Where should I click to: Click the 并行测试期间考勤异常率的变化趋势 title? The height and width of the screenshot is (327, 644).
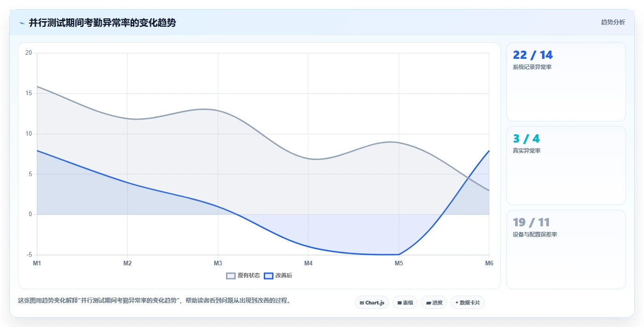pyautogui.click(x=102, y=23)
